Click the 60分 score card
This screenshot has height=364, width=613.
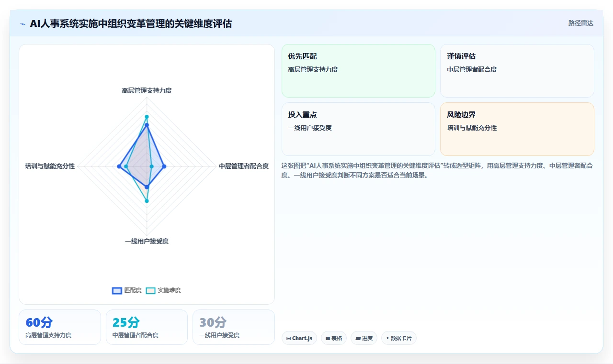tap(60, 327)
